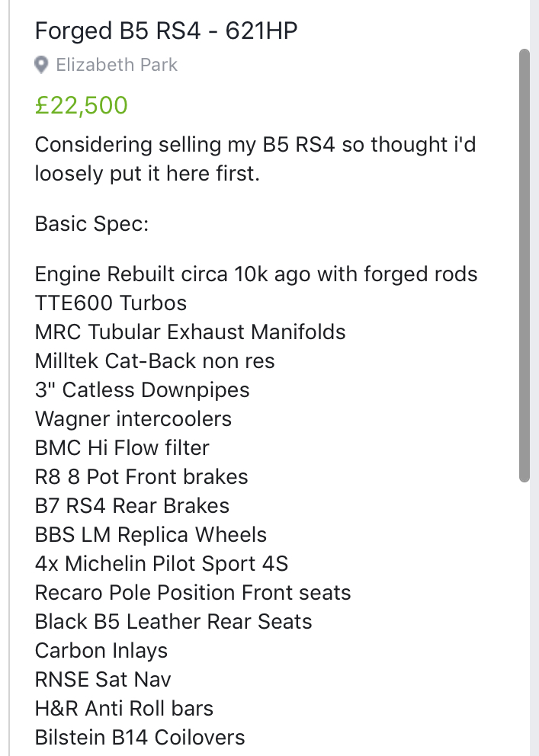Select the TTE600 Turbos line

click(111, 303)
